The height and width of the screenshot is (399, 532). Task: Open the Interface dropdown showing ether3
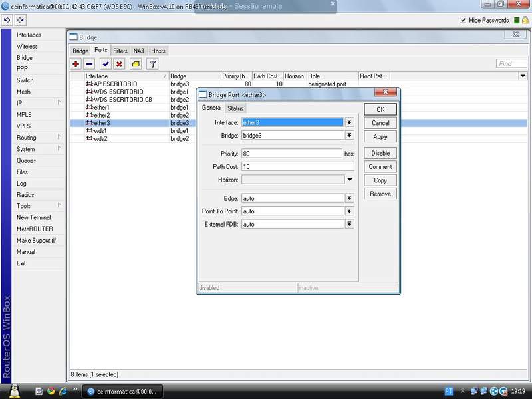pos(349,122)
